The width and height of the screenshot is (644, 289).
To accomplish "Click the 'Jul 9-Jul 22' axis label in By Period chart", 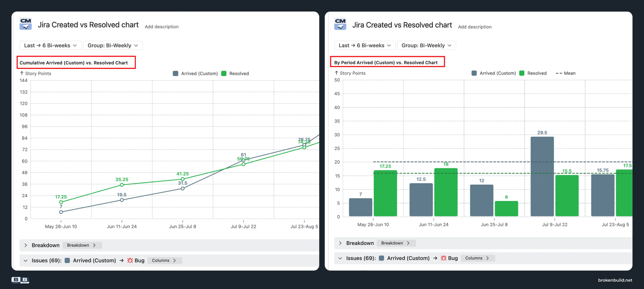I will [x=555, y=224].
